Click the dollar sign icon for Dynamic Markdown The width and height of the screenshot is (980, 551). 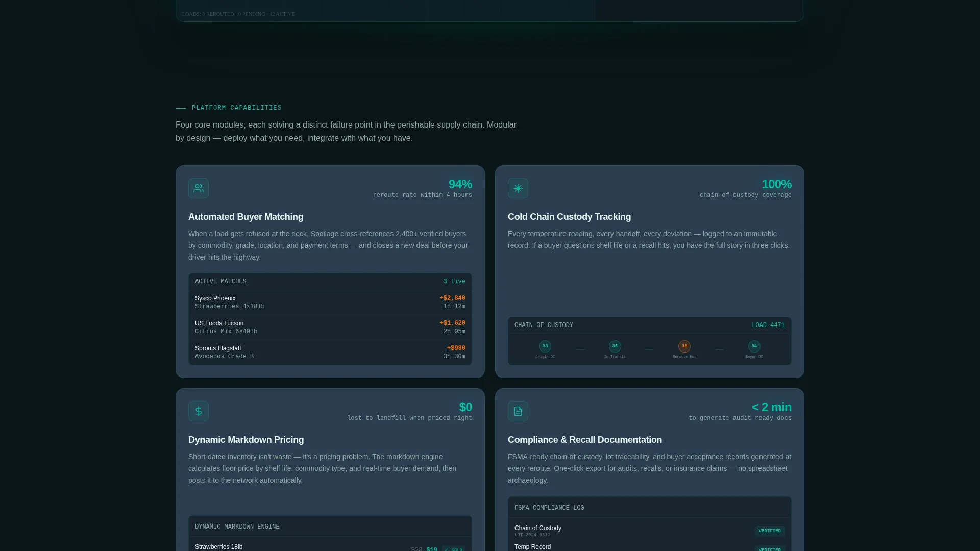[x=199, y=411]
